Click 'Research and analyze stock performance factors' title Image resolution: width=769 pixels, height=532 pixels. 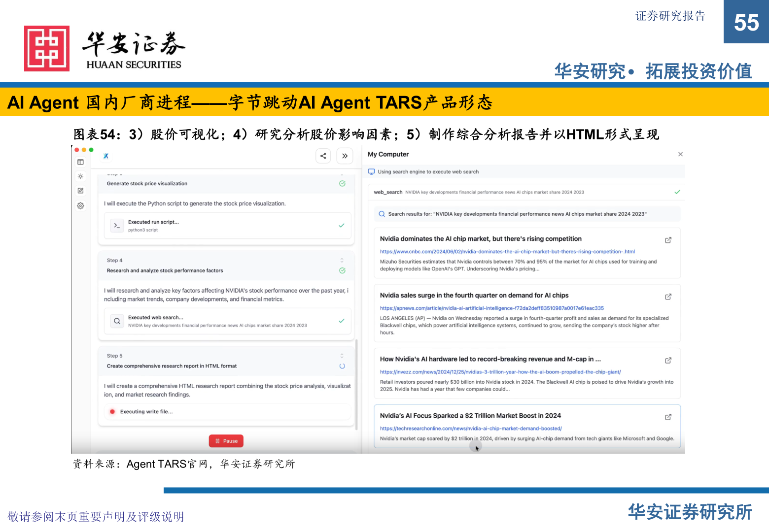pyautogui.click(x=165, y=270)
